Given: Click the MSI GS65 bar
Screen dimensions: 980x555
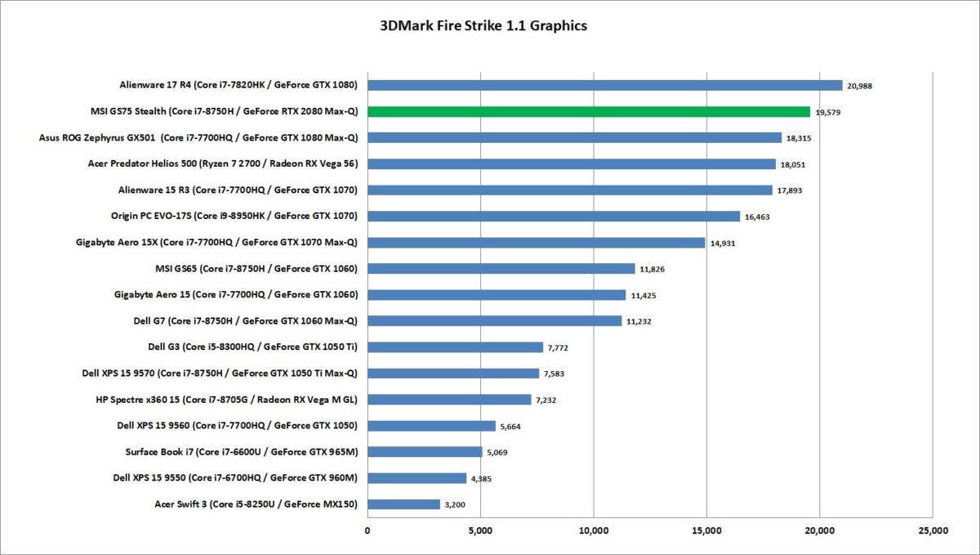Looking at the screenshot, I should click(501, 268).
